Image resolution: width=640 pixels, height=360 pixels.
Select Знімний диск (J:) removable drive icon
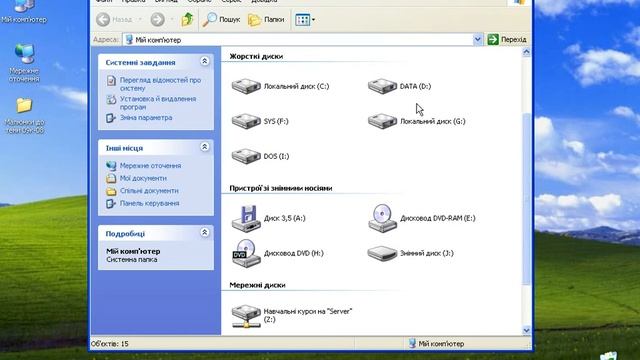click(x=382, y=253)
